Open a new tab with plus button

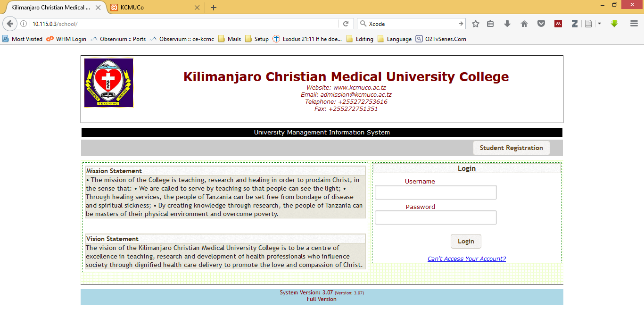point(214,8)
